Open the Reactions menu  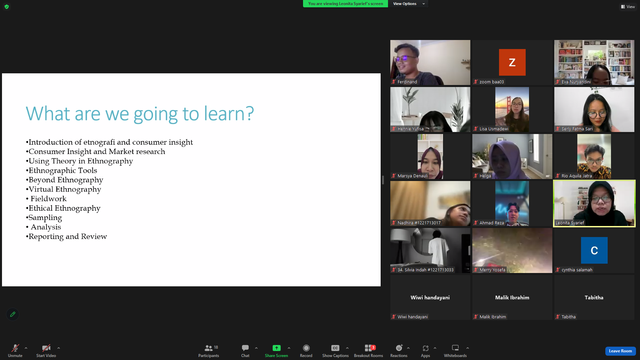click(x=399, y=350)
